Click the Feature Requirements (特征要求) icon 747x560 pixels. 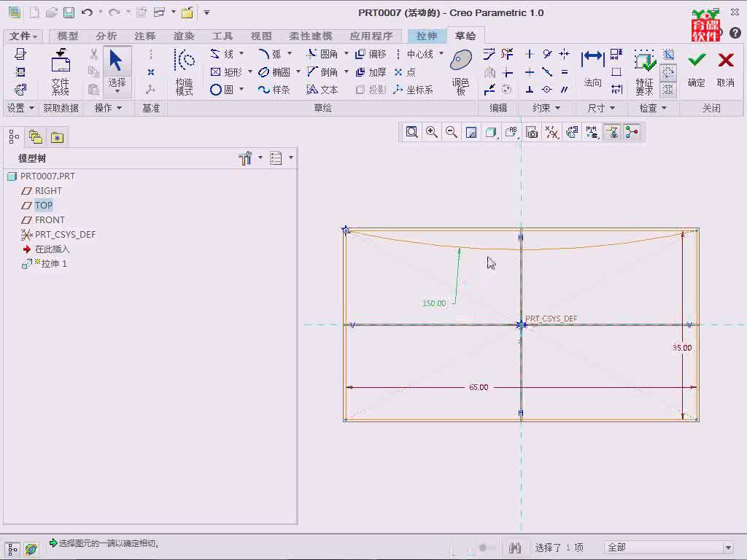coord(644,71)
